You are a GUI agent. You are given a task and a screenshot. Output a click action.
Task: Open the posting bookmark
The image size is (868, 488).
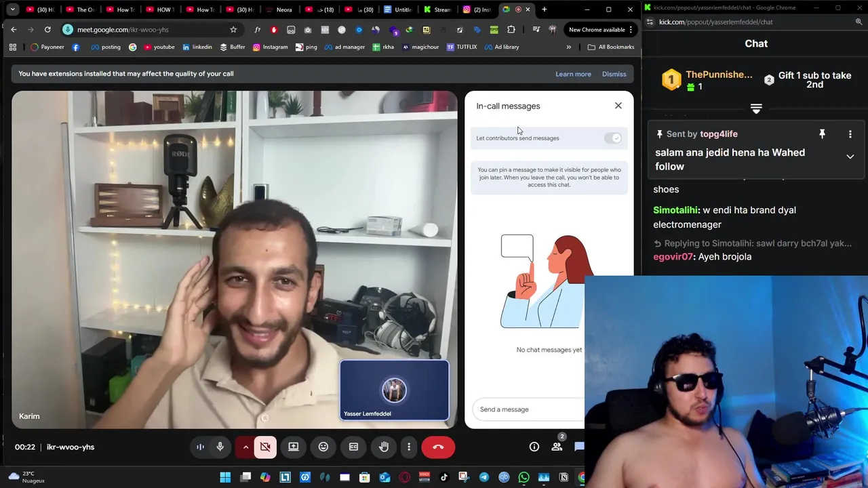(x=105, y=47)
